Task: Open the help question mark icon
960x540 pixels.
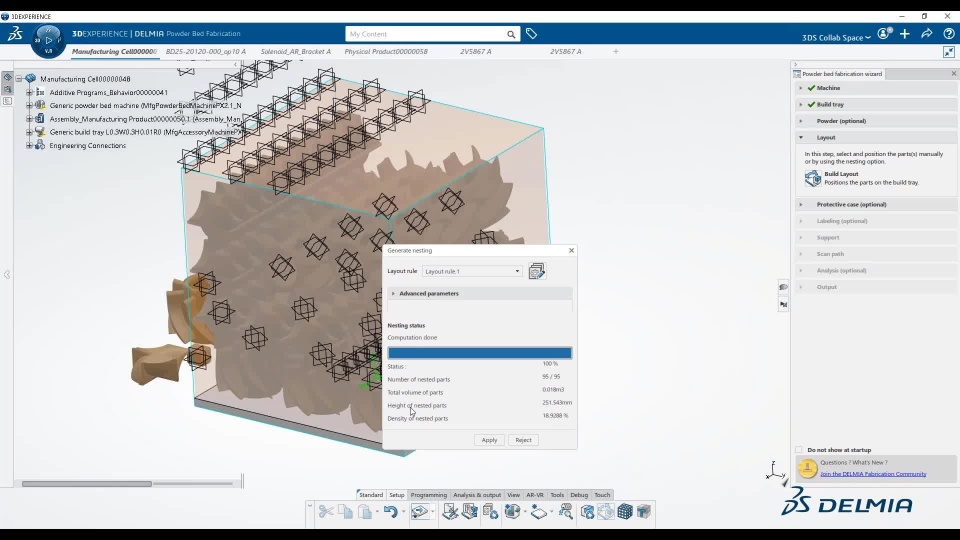Action: (948, 34)
